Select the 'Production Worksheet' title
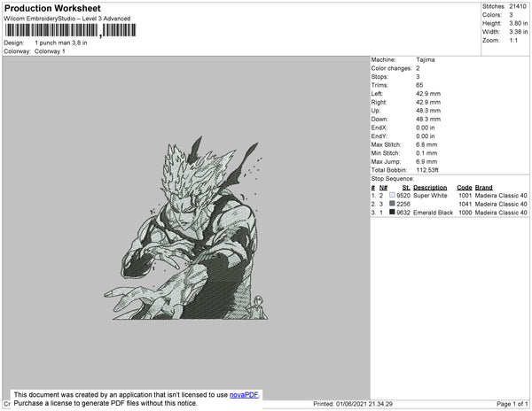This screenshot has height=411, width=532. (52, 8)
